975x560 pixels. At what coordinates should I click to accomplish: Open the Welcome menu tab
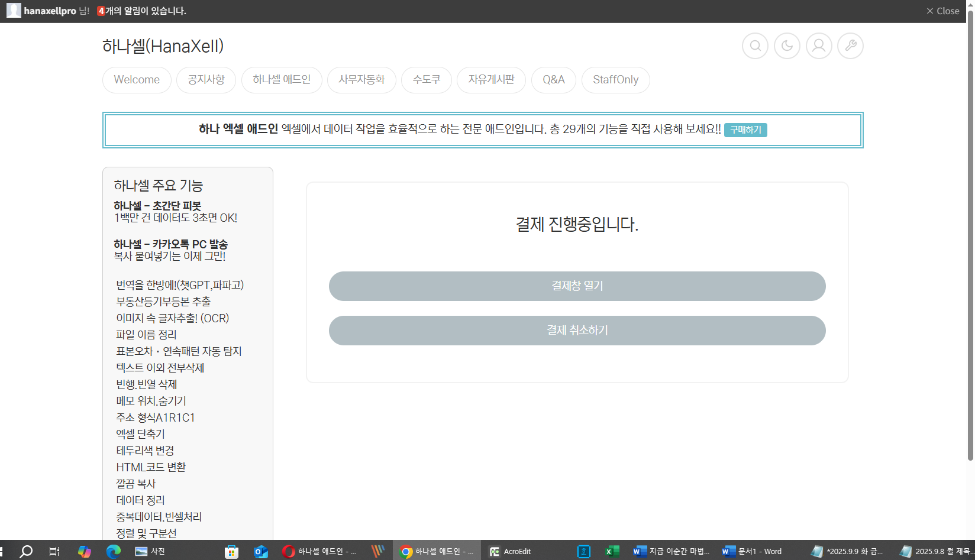pos(137,80)
